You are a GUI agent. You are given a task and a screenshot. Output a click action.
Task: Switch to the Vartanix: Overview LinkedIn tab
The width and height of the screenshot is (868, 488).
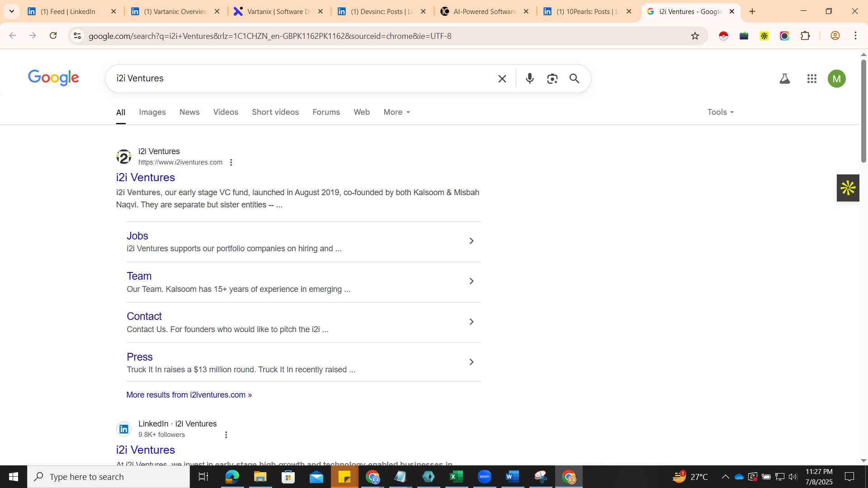(x=175, y=11)
